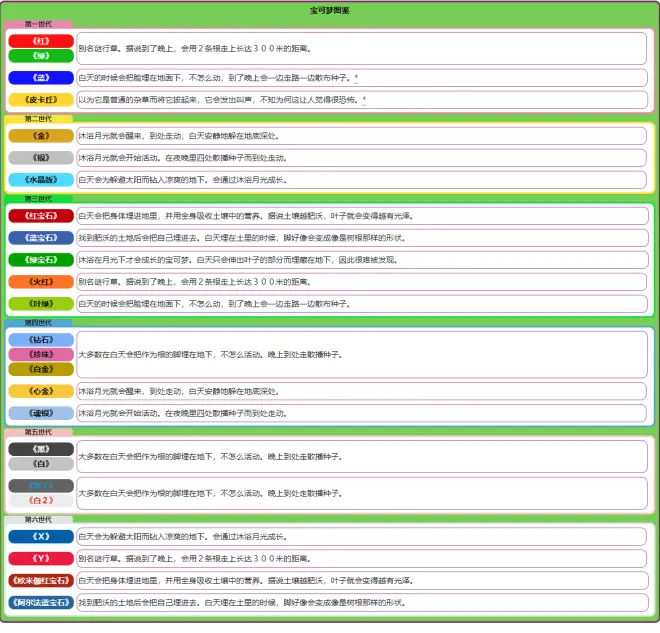Open the 《白金》 version link
Viewport: 660px width, 633px height.
coord(41,369)
